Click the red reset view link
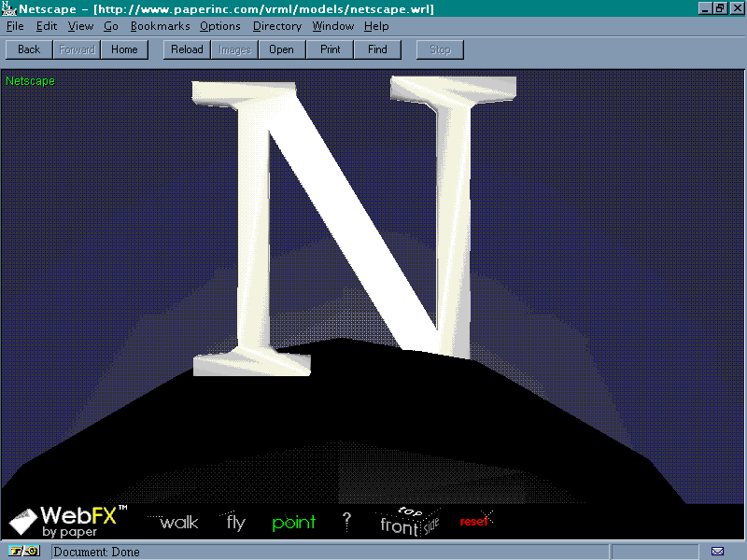The height and width of the screenshot is (560, 747). pos(474,522)
